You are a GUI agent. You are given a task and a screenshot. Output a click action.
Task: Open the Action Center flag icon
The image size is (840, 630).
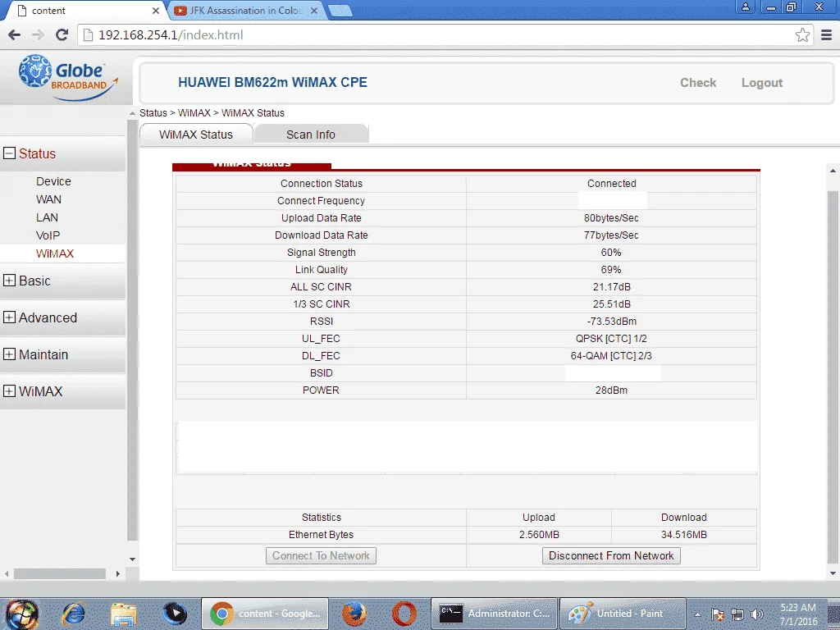[x=718, y=614]
